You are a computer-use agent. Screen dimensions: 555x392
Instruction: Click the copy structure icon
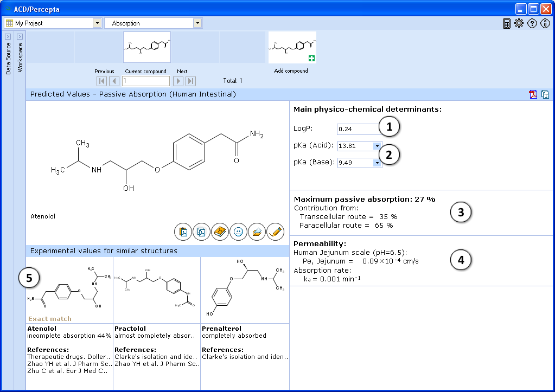201,232
